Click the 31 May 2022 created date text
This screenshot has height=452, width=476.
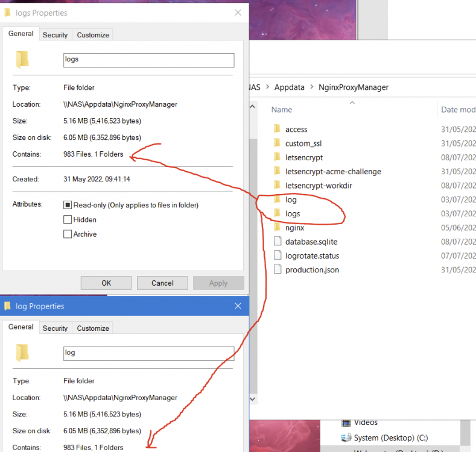[97, 179]
